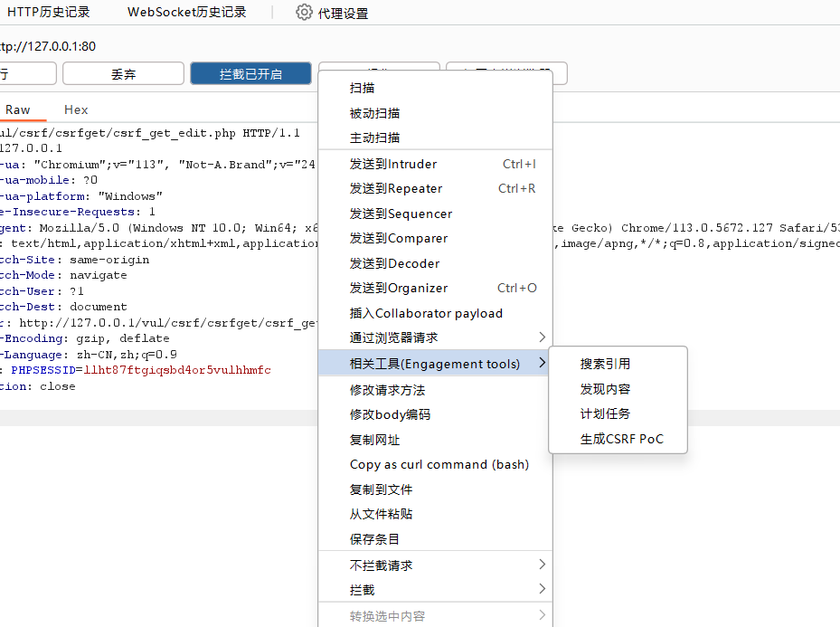Click the 丢弃 drop request button

[123, 74]
